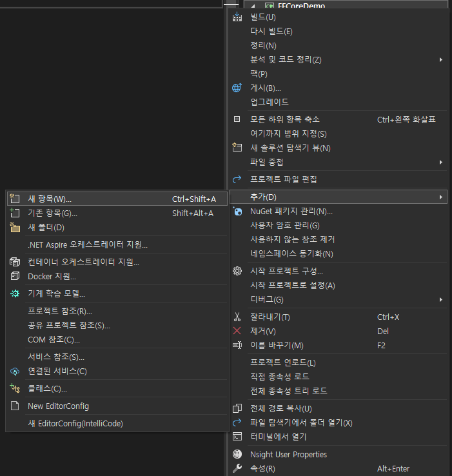Click the connected services cloud icon
The image size is (452, 476).
tap(15, 372)
